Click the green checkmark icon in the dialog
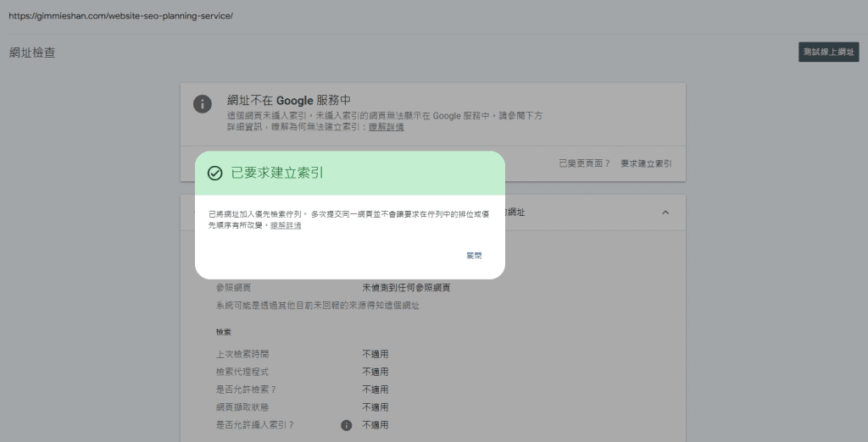The height and width of the screenshot is (442, 868). tap(214, 173)
